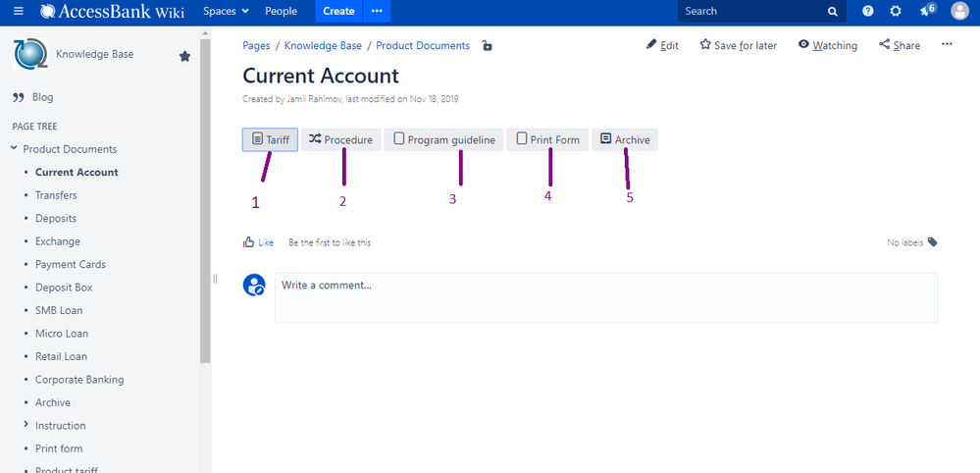Viewport: 980px width, 473px height.
Task: Open the Spaces dropdown menu
Action: [x=226, y=11]
